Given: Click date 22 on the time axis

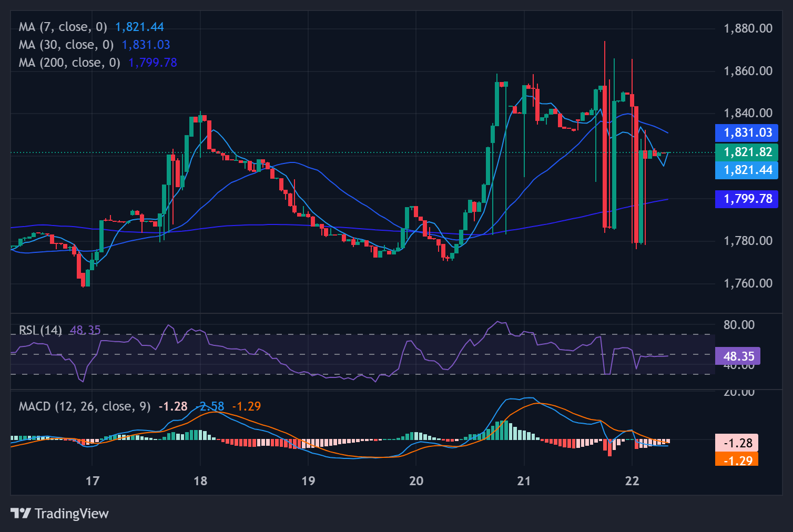Looking at the screenshot, I should [x=632, y=481].
